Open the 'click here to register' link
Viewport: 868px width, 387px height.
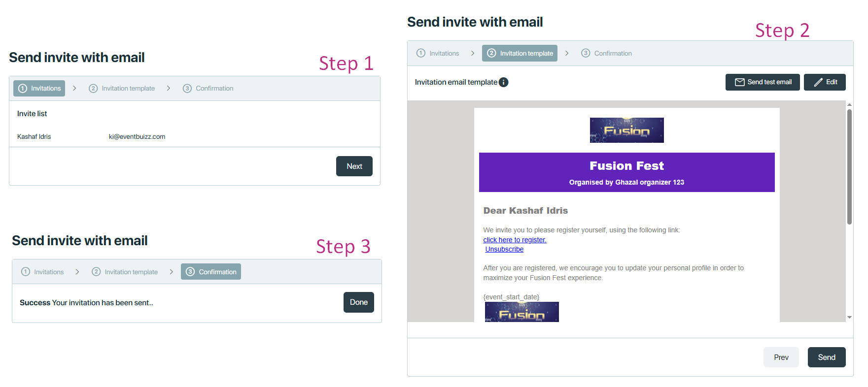515,240
